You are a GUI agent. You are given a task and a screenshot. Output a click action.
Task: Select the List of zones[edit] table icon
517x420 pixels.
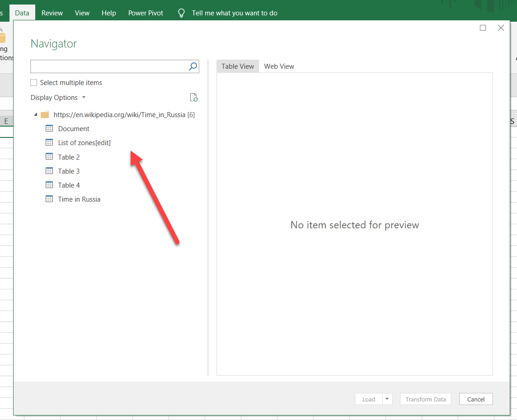pyautogui.click(x=49, y=142)
